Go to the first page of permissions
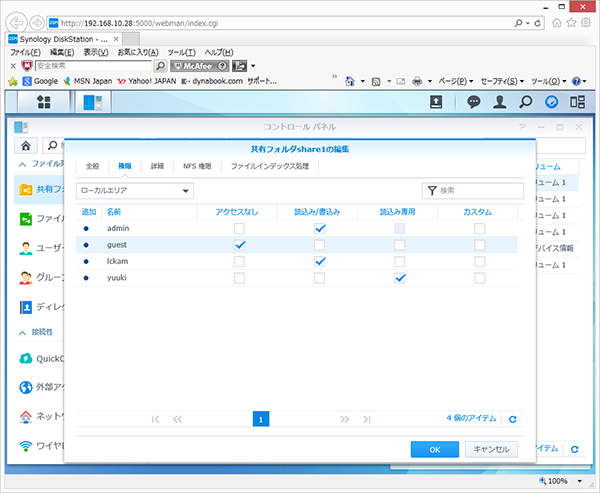This screenshot has height=493, width=600. pos(155,419)
